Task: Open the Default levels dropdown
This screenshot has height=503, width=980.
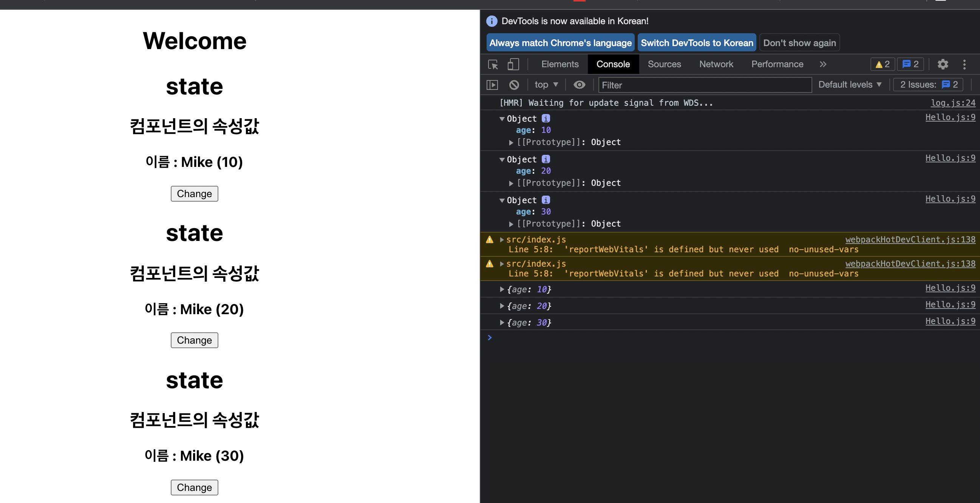Action: 850,85
